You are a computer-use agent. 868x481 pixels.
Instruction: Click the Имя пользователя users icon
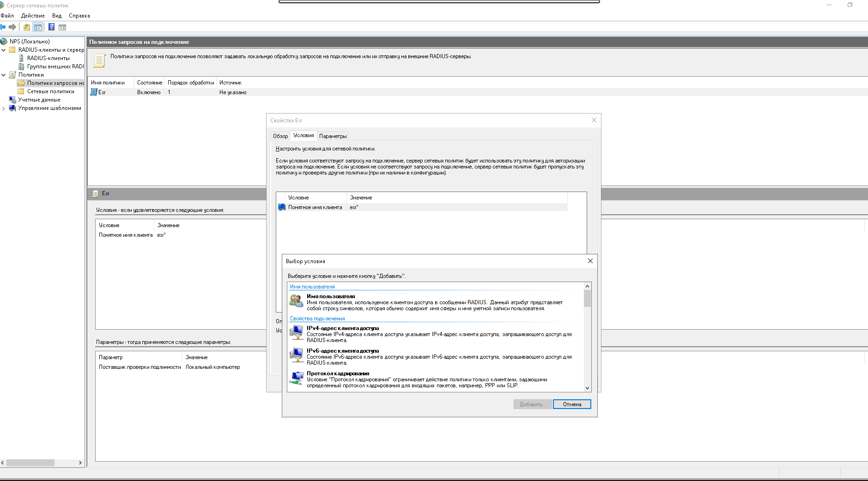point(296,301)
